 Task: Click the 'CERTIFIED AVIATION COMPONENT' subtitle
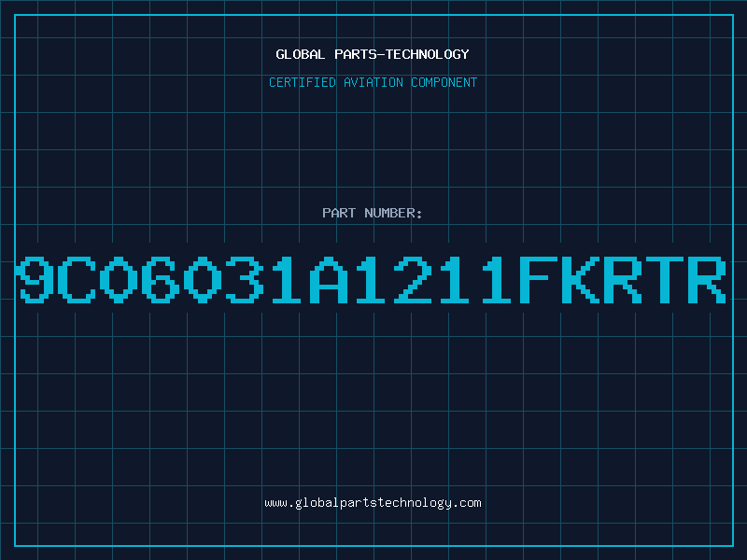(x=373, y=82)
